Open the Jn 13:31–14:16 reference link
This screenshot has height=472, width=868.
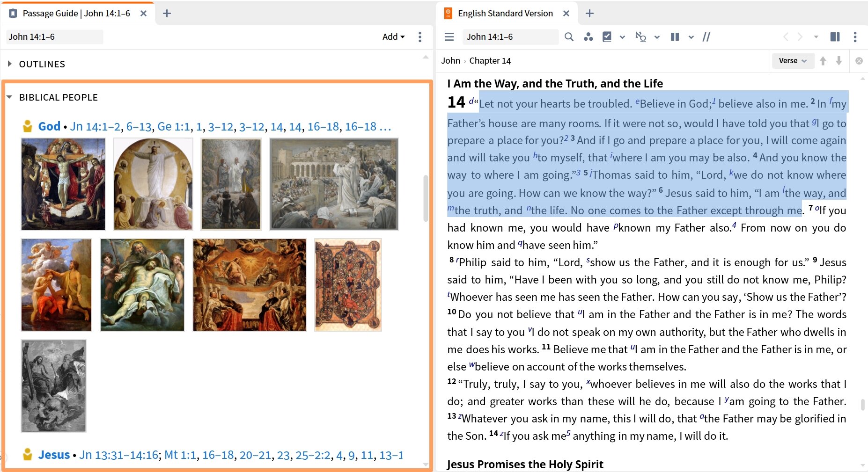pyautogui.click(x=118, y=455)
